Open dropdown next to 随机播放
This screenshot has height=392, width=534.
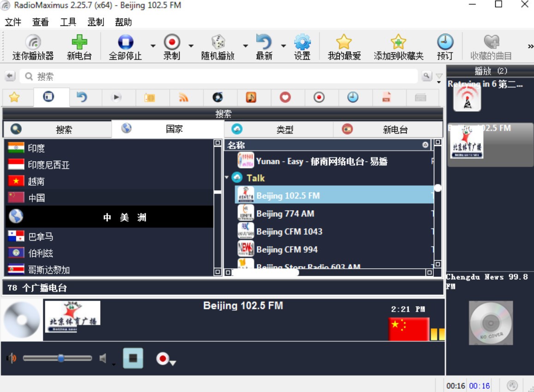(x=245, y=46)
